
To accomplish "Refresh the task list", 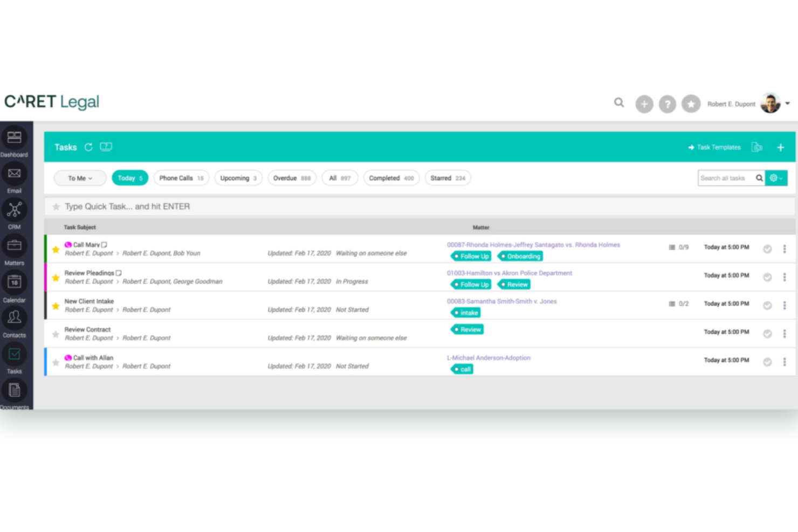I will tap(88, 147).
